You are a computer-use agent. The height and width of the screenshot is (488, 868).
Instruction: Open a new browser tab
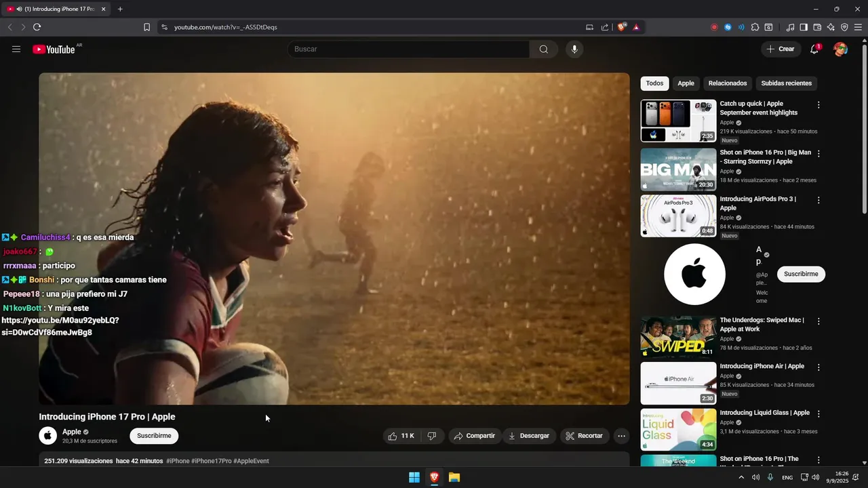[120, 9]
